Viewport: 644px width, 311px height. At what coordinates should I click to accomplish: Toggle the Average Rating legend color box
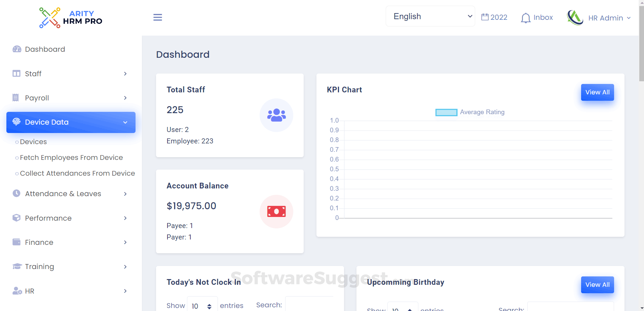446,112
